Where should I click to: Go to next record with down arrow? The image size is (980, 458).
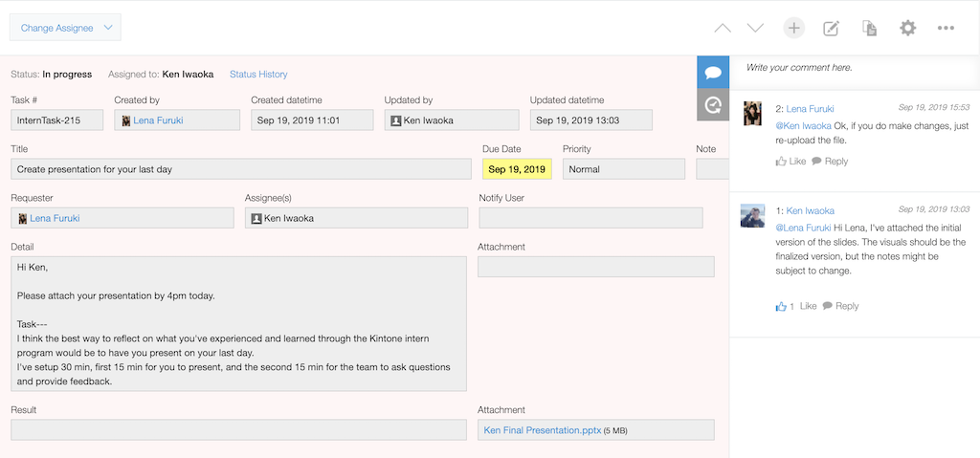pos(755,29)
